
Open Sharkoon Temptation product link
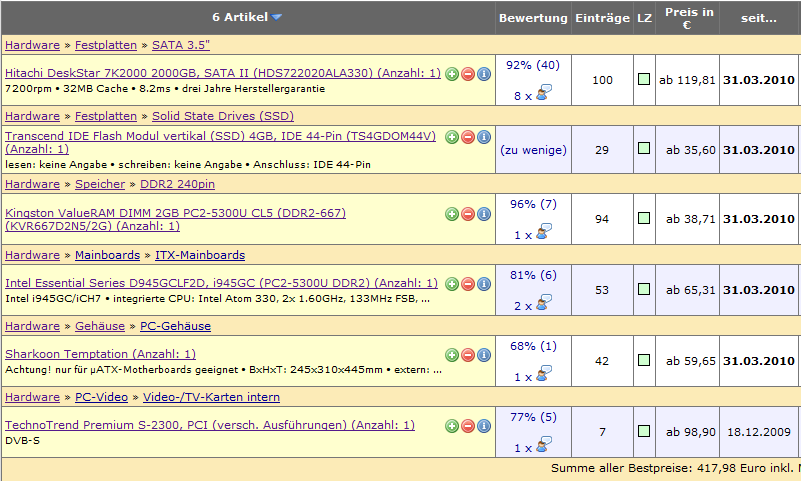(100, 354)
